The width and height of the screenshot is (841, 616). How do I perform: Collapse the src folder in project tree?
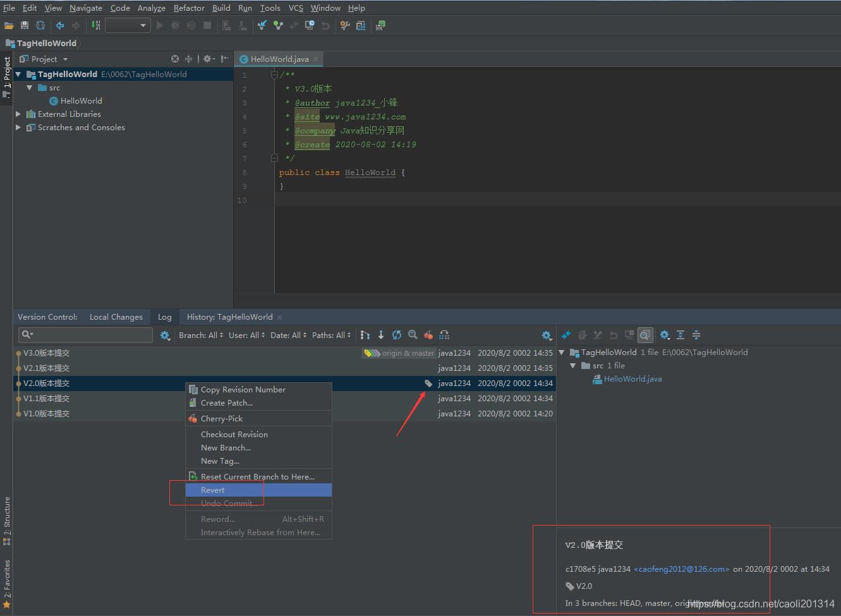pyautogui.click(x=29, y=88)
